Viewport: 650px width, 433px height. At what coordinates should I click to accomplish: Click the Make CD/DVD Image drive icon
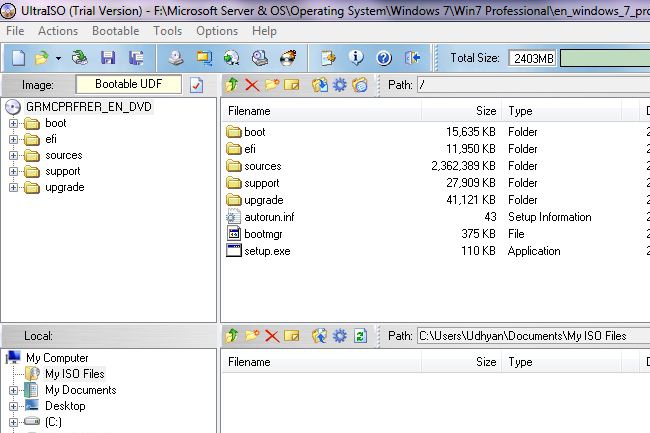pos(176,58)
